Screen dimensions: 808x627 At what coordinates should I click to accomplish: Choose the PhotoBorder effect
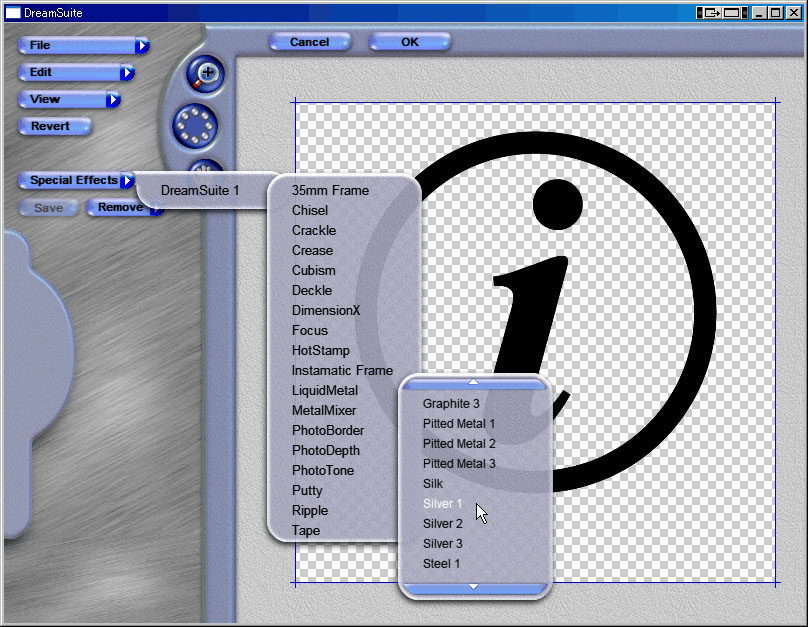pos(328,431)
